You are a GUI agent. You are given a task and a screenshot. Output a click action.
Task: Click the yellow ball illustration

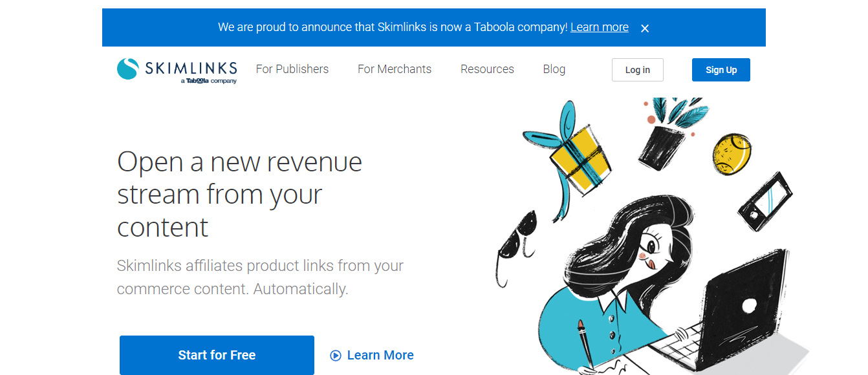732,153
